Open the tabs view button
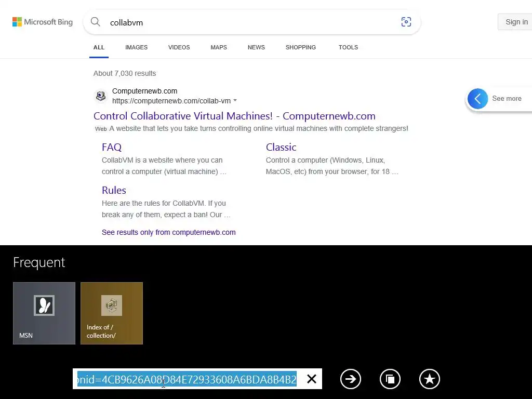Screen dimensions: 532x399 [390, 379]
